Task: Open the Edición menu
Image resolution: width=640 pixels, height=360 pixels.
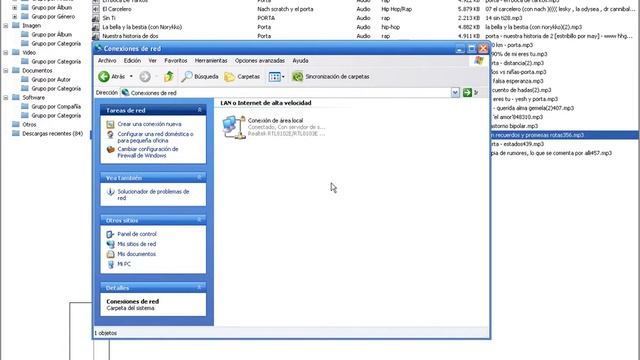Action: coord(132,60)
